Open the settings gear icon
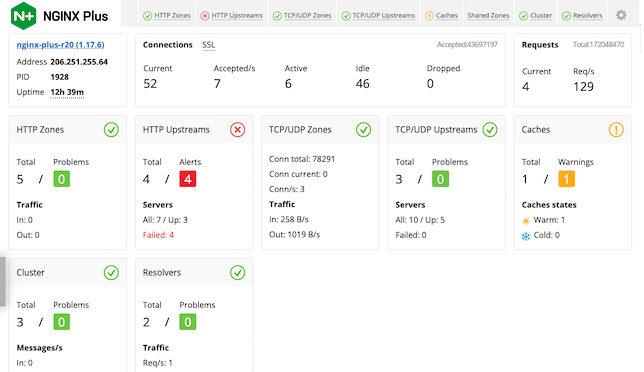This screenshot has width=644, height=372. 621,15
